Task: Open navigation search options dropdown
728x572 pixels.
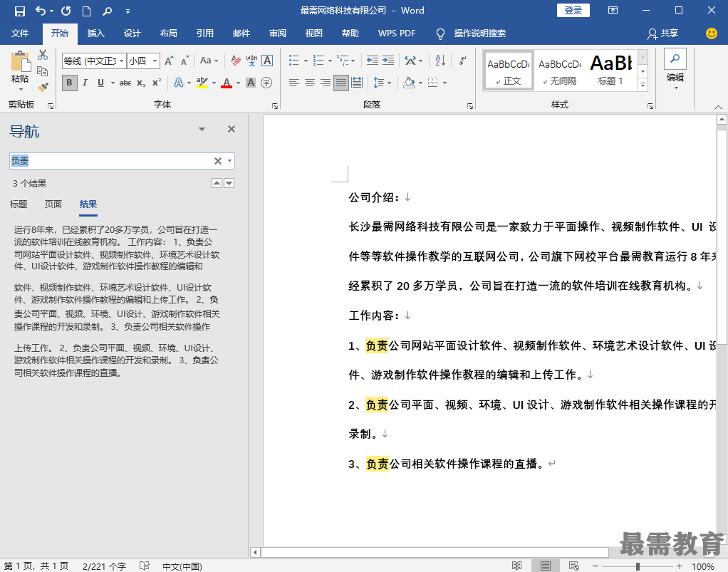Action: point(230,161)
